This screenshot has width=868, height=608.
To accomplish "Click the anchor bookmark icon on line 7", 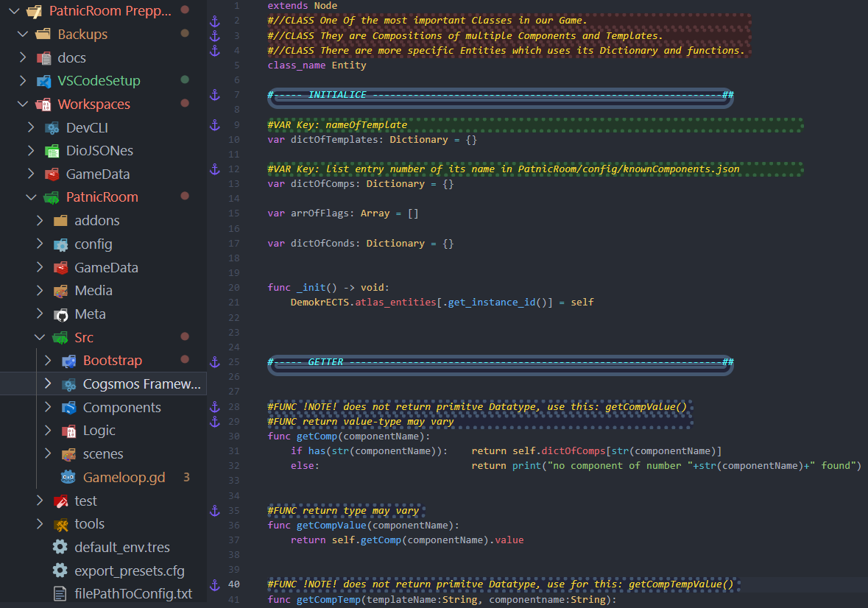I will coord(215,95).
